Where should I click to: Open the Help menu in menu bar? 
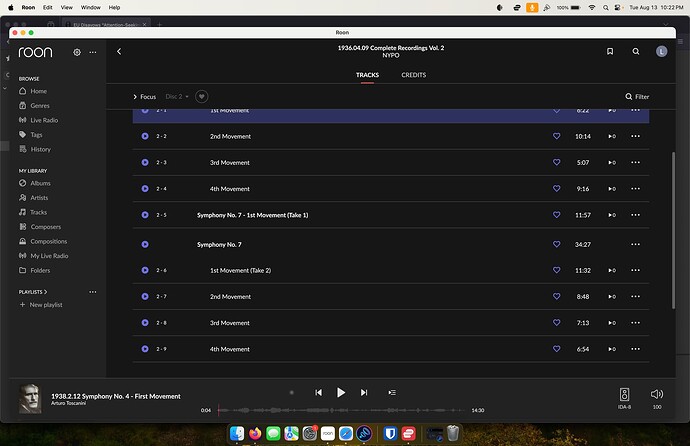coord(114,7)
